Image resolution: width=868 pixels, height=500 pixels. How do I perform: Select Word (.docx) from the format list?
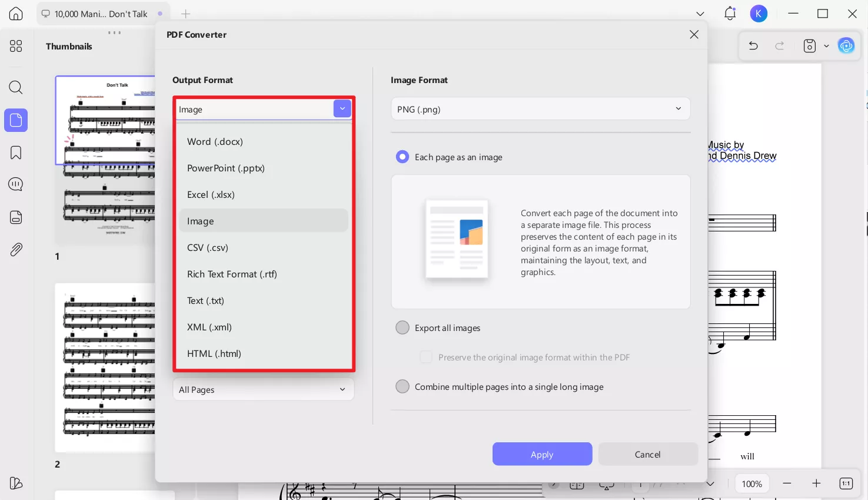215,141
